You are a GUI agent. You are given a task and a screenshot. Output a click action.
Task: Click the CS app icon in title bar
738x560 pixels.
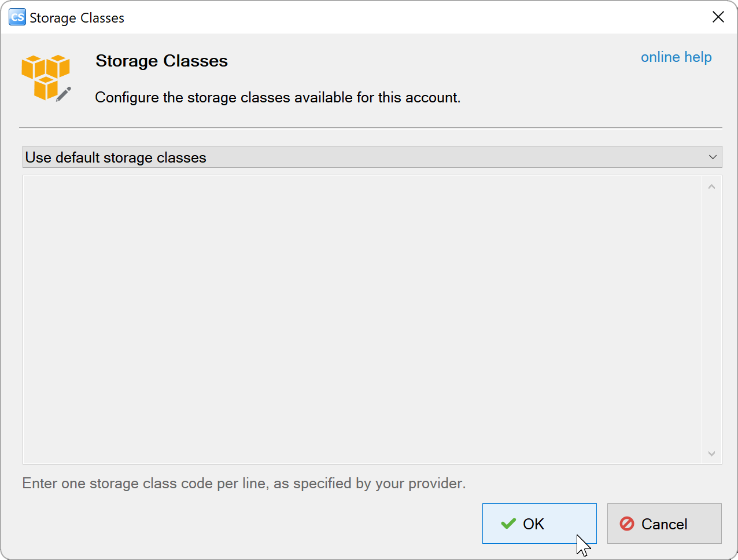click(17, 17)
